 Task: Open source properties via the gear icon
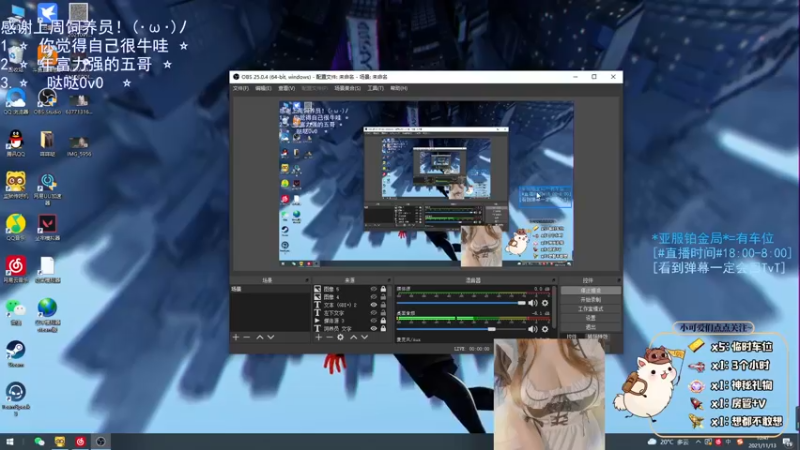[340, 337]
